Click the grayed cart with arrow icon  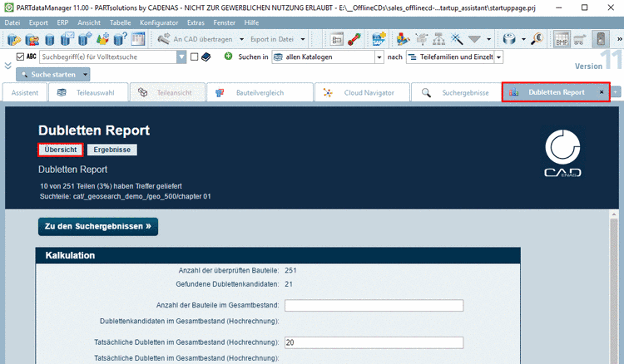[580, 39]
